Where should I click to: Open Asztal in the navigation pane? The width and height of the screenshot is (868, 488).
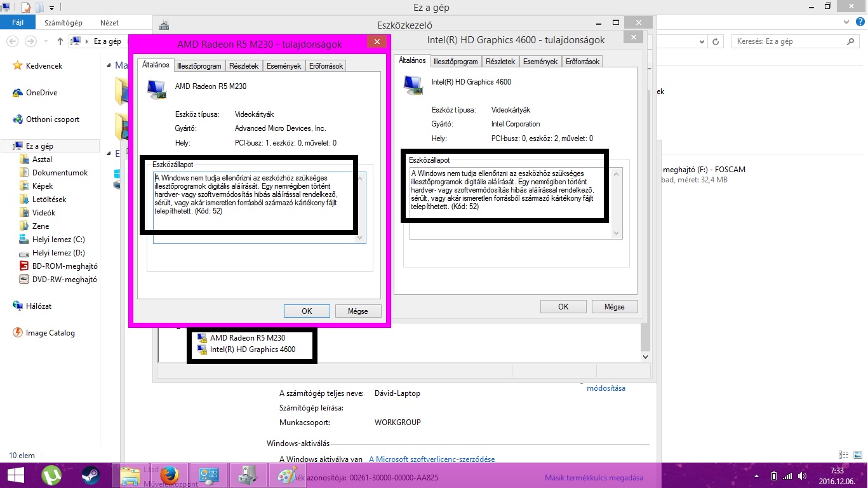(42, 159)
